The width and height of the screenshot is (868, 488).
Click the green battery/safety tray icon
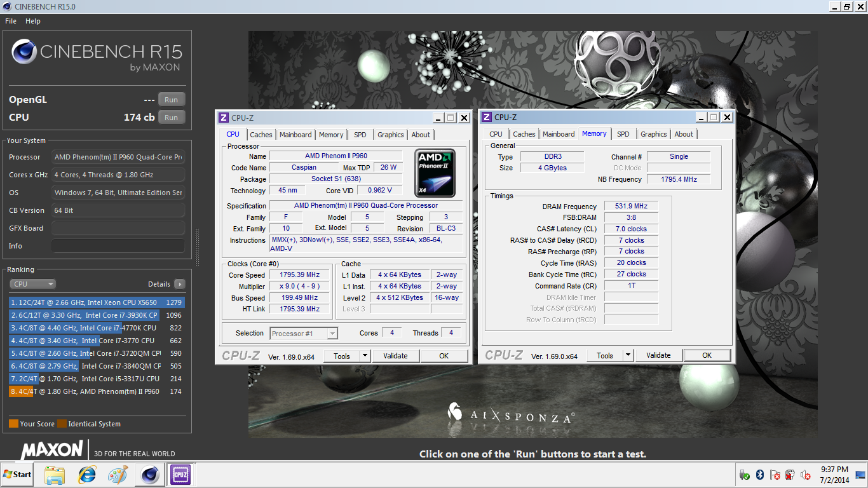click(x=744, y=474)
